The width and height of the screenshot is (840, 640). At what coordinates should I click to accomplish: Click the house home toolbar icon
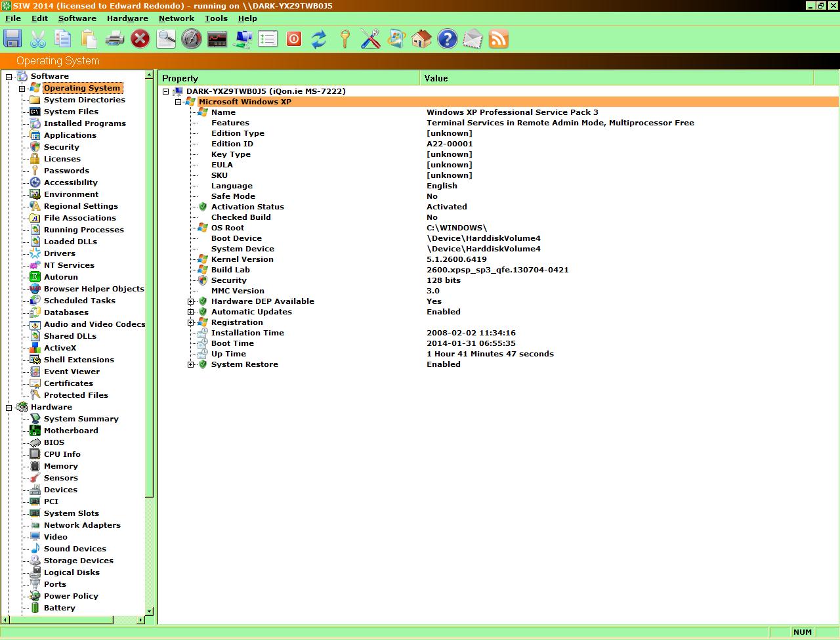coord(421,39)
